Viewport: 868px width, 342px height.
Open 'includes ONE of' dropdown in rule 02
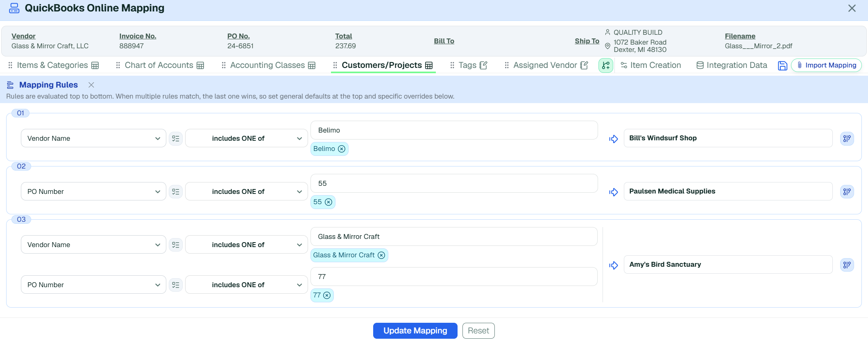(246, 191)
